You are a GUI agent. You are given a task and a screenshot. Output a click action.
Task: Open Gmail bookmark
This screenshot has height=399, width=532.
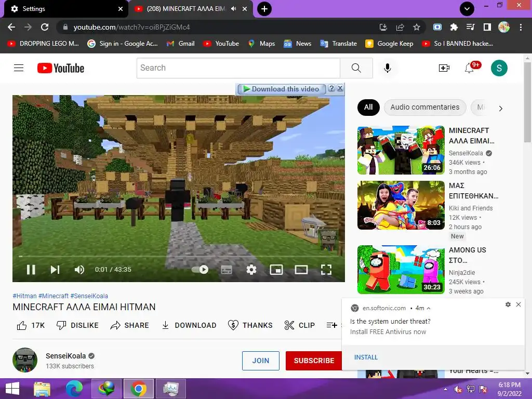pyautogui.click(x=181, y=44)
